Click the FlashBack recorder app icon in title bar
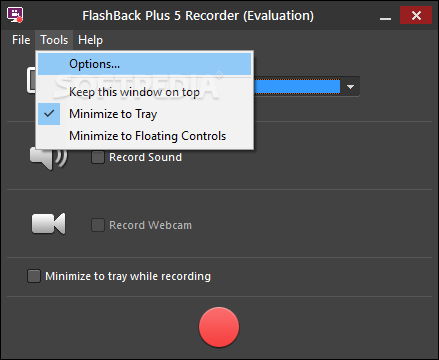 pos(15,15)
